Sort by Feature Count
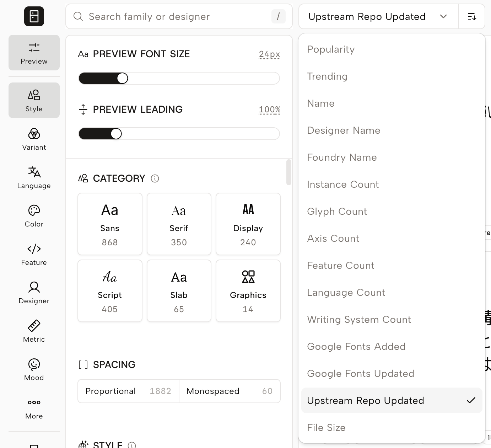Image resolution: width=491 pixels, height=448 pixels. (392, 266)
